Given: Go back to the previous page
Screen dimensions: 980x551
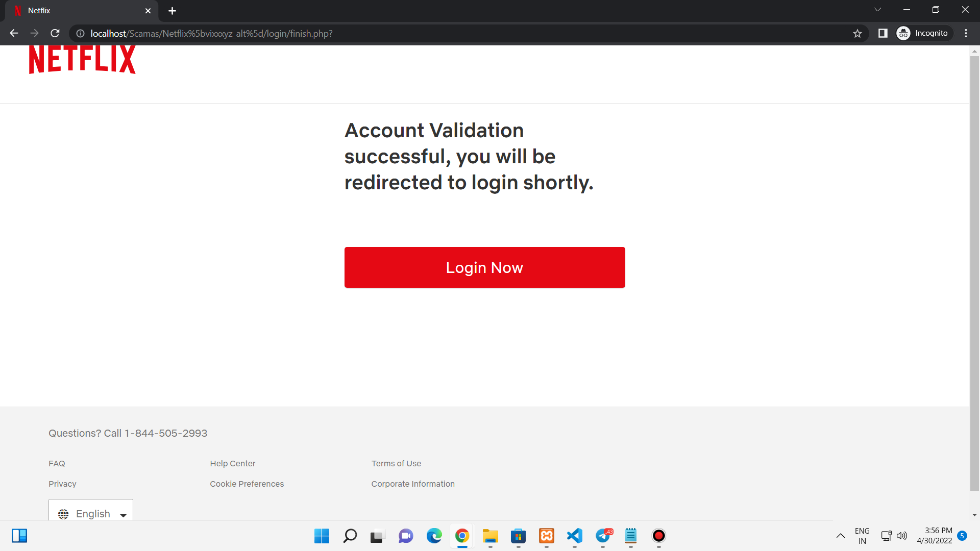Looking at the screenshot, I should (14, 33).
